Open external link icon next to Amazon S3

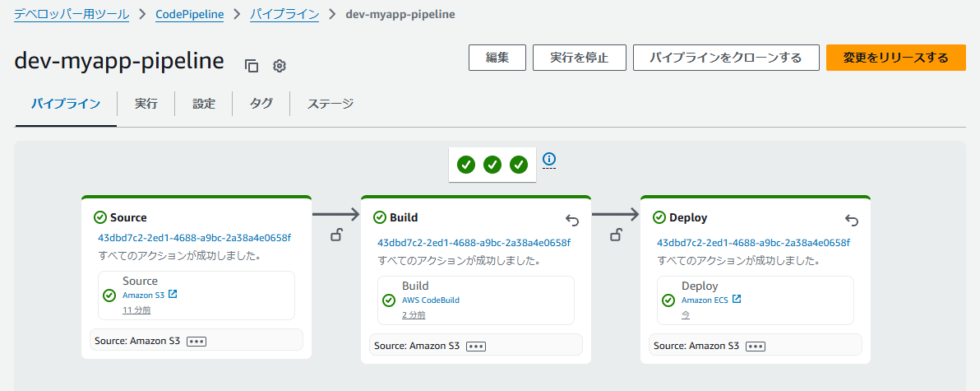(x=173, y=294)
